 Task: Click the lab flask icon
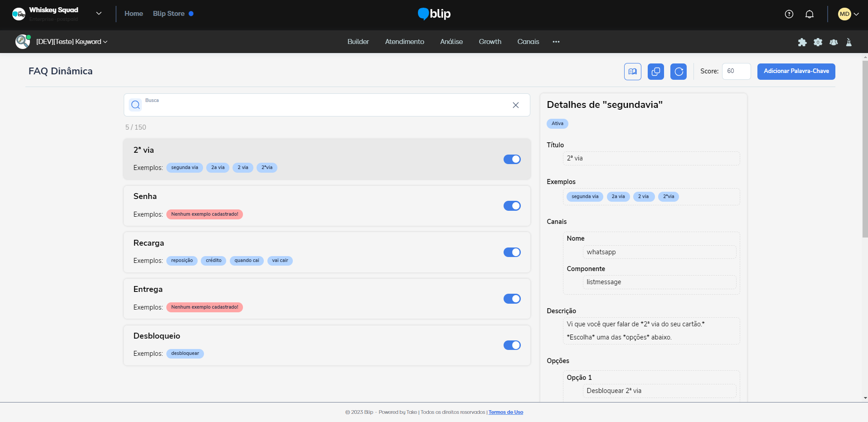point(849,42)
